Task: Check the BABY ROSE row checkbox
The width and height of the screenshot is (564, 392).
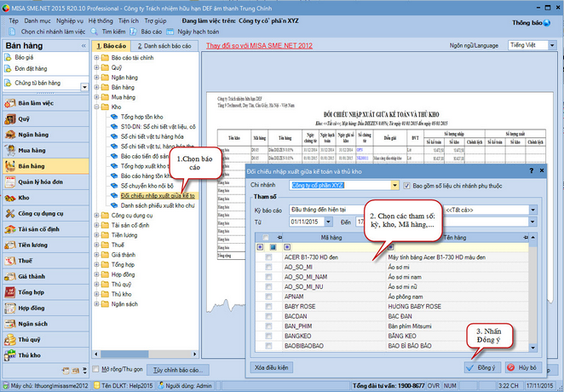Action: point(268,307)
